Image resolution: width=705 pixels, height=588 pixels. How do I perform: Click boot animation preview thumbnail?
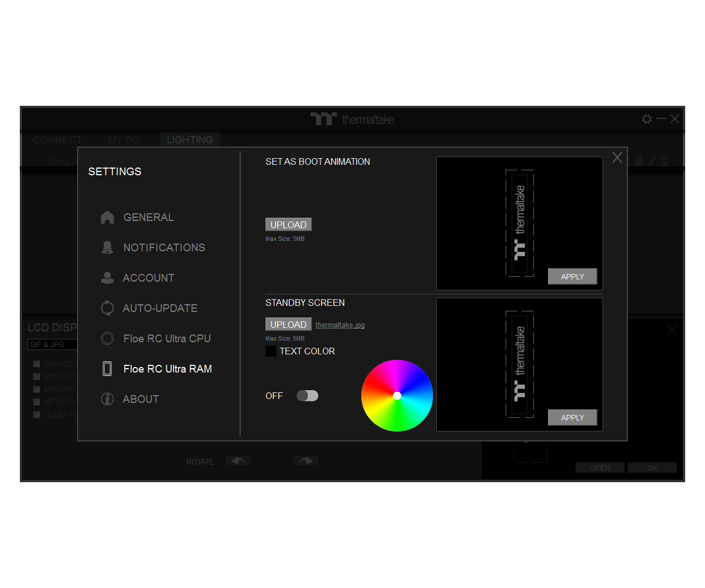tap(520, 223)
